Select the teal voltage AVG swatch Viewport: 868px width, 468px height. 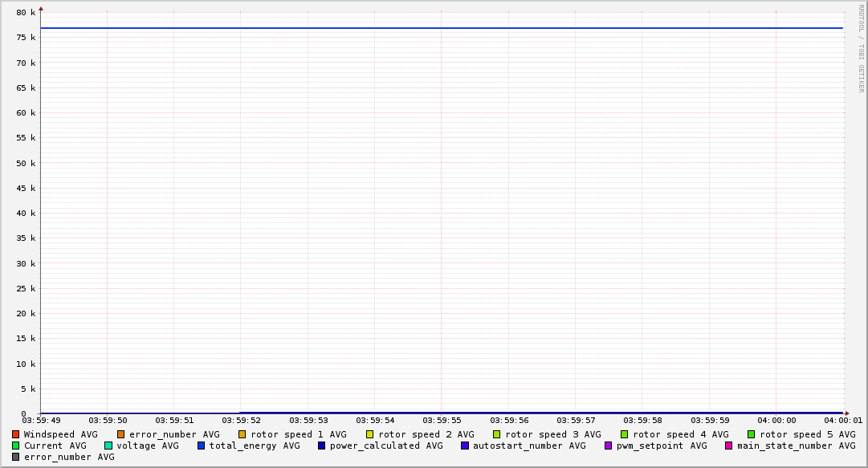tap(108, 446)
